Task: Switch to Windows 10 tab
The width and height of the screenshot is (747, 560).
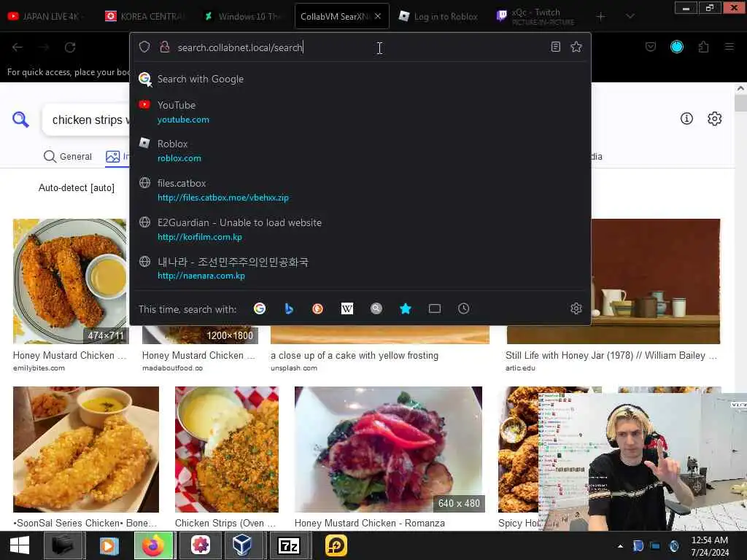Action: tap(244, 16)
